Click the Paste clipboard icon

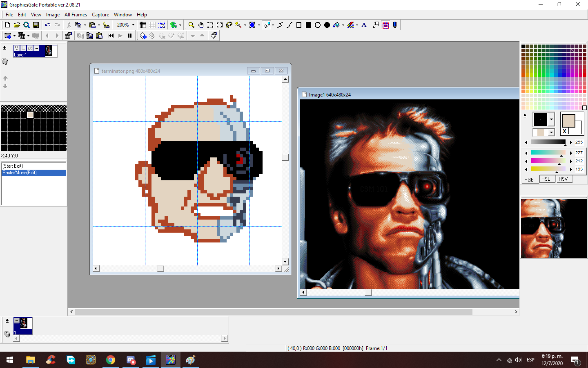tap(92, 25)
